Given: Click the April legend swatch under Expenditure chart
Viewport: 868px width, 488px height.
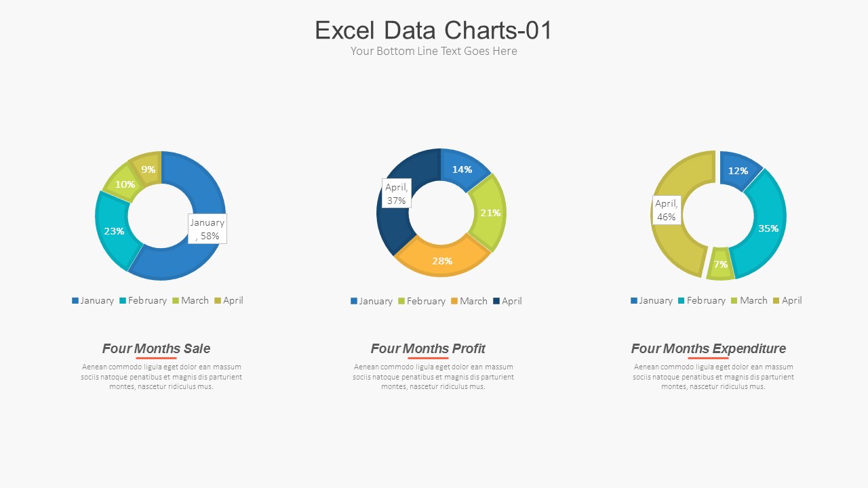Looking at the screenshot, I should click(x=776, y=300).
